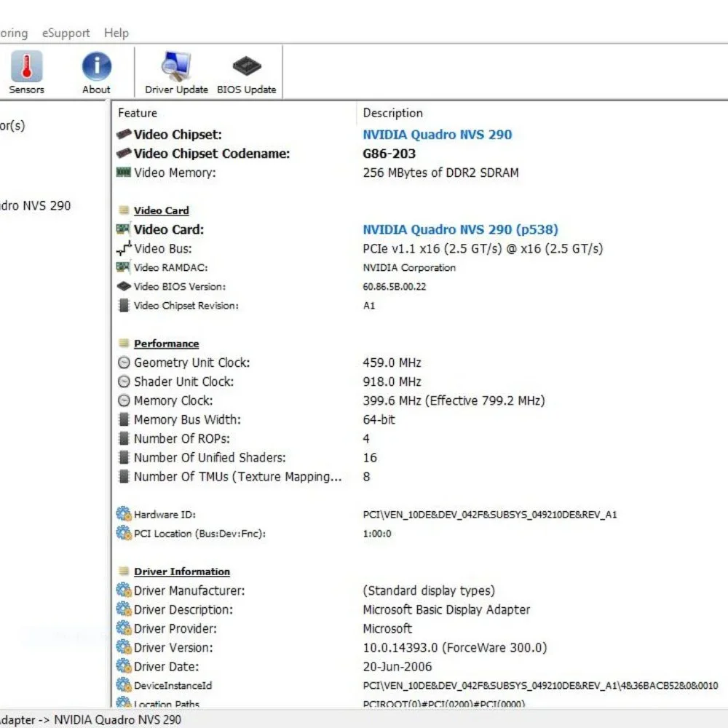Open the NVIDIA Quadro NVS 290 chipset link
The image size is (728, 728).
(x=438, y=135)
